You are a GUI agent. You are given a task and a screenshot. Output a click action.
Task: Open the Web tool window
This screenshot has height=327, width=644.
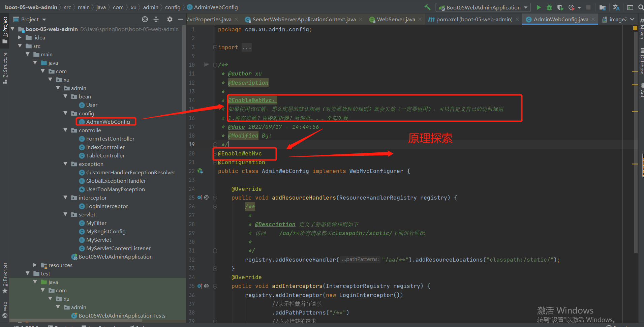tap(5, 310)
